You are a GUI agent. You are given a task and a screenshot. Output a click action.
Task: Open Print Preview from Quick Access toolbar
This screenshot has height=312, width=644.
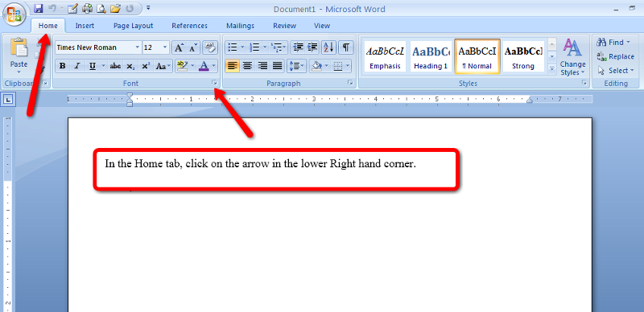pyautogui.click(x=101, y=8)
